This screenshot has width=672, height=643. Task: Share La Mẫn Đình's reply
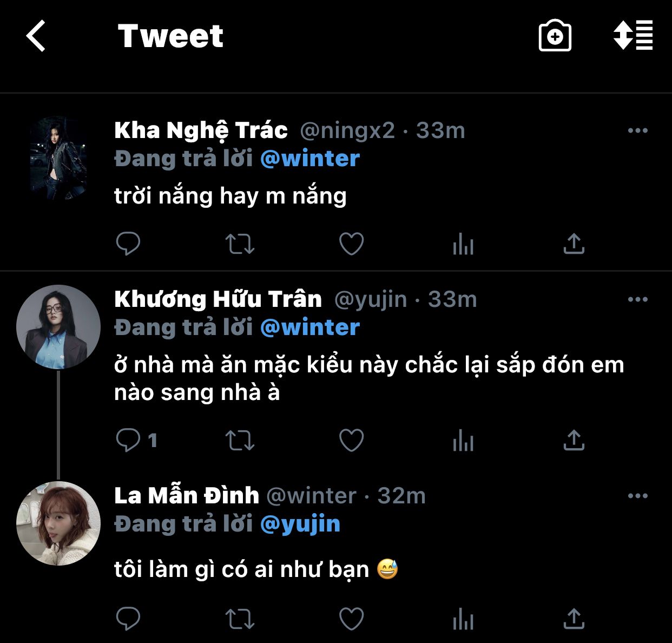tap(574, 618)
